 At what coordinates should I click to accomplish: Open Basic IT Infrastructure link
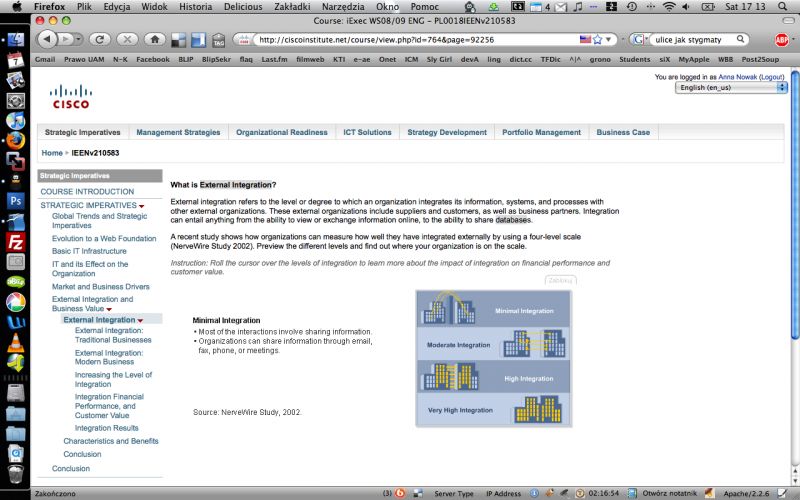89,251
